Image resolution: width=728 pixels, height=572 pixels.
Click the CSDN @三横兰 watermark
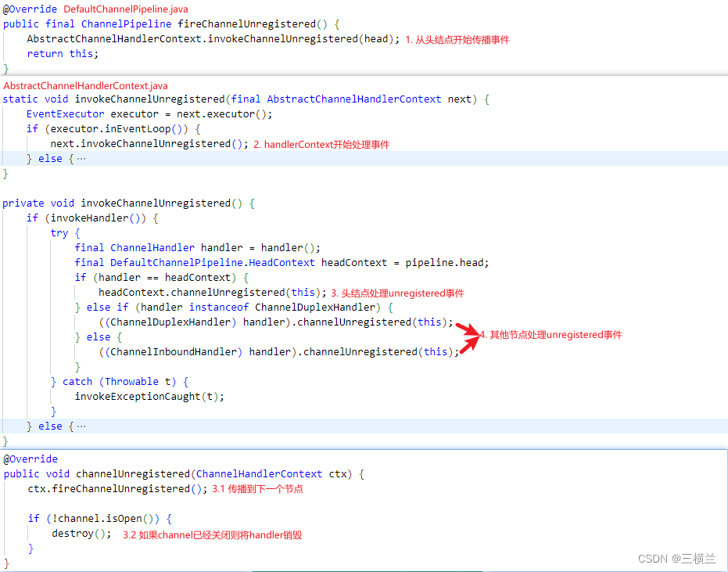point(676,559)
